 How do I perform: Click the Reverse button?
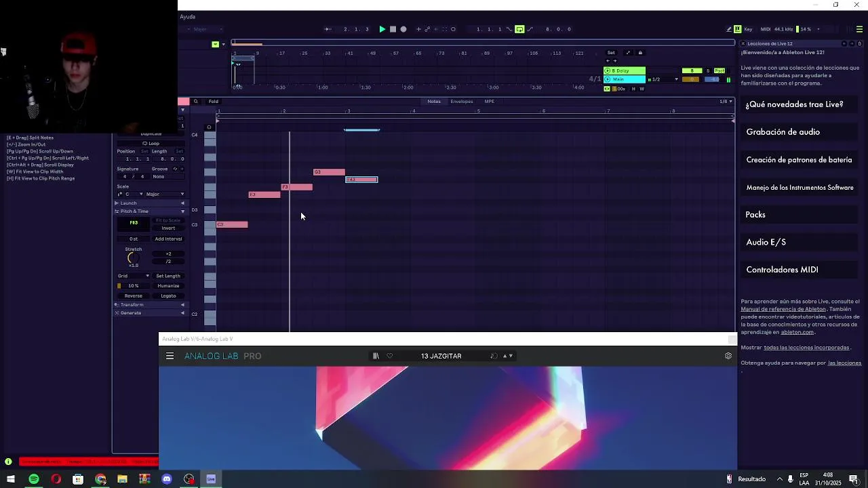pyautogui.click(x=134, y=296)
